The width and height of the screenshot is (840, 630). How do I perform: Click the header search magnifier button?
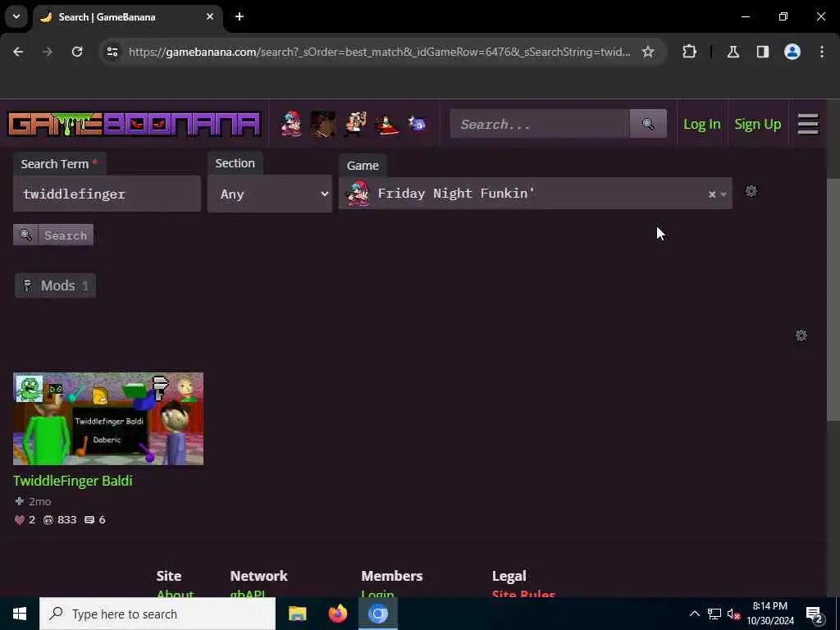click(648, 124)
